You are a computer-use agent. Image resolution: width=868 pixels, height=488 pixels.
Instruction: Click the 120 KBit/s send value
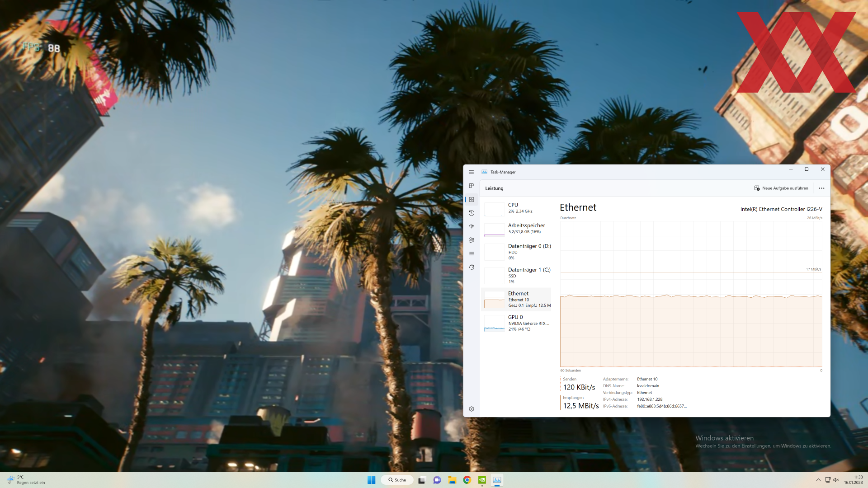(579, 387)
